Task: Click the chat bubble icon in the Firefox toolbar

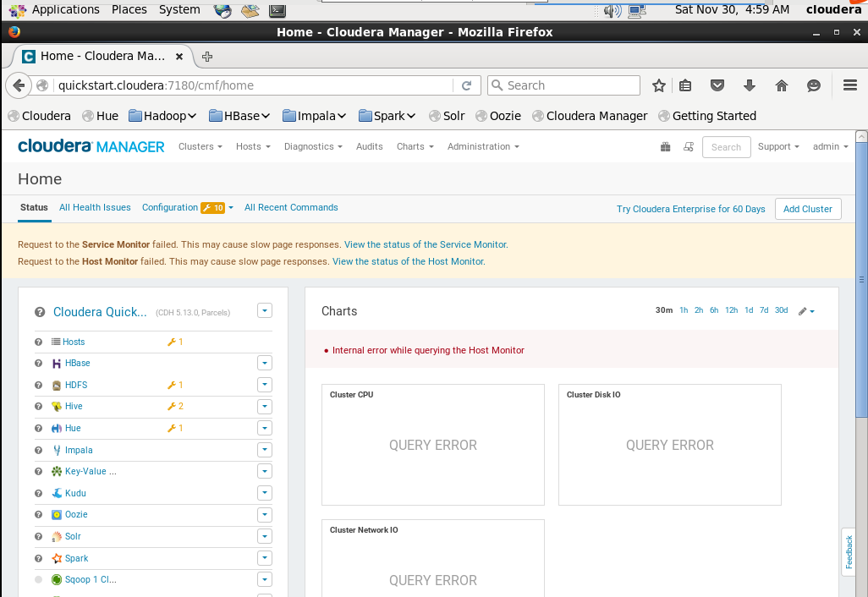Action: tap(813, 85)
